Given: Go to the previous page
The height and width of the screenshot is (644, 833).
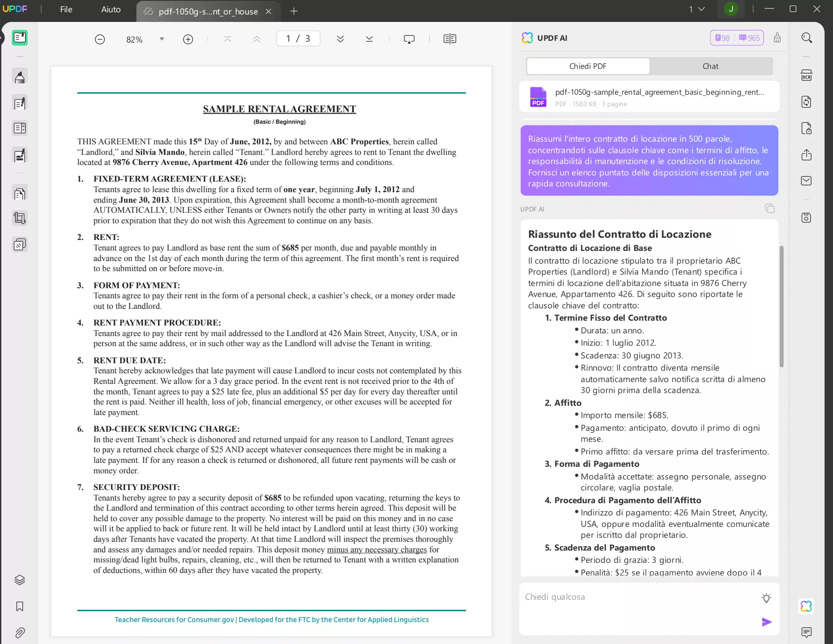Looking at the screenshot, I should [257, 39].
